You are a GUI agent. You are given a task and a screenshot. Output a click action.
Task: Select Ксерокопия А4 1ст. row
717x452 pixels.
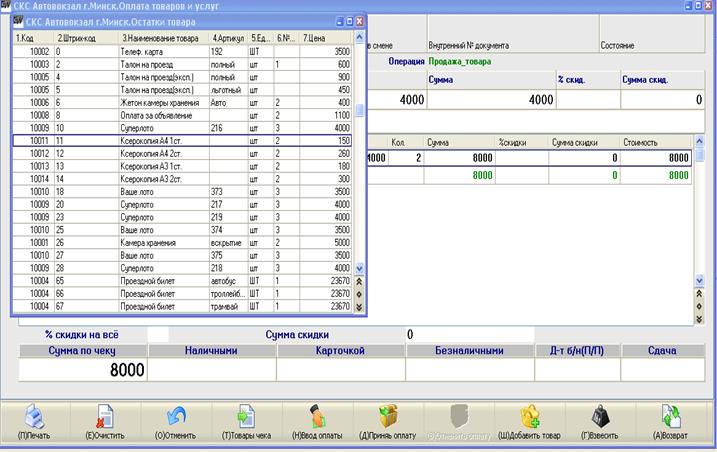click(182, 140)
